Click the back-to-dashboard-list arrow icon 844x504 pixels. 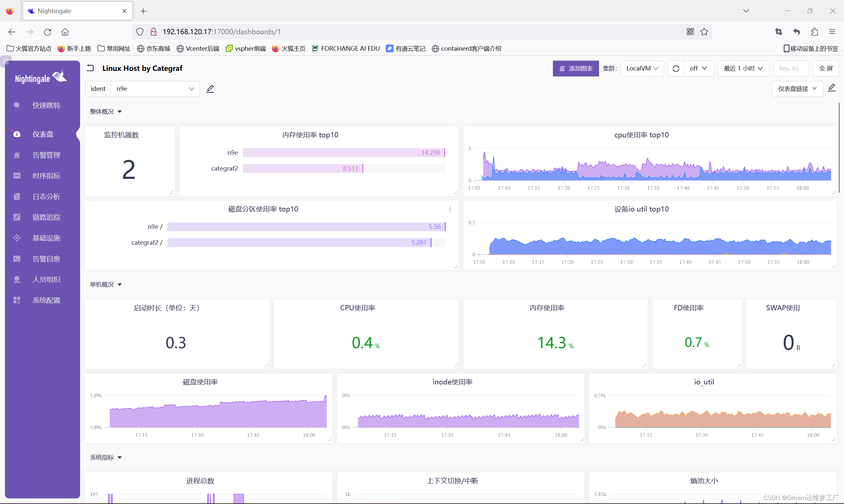tap(90, 68)
